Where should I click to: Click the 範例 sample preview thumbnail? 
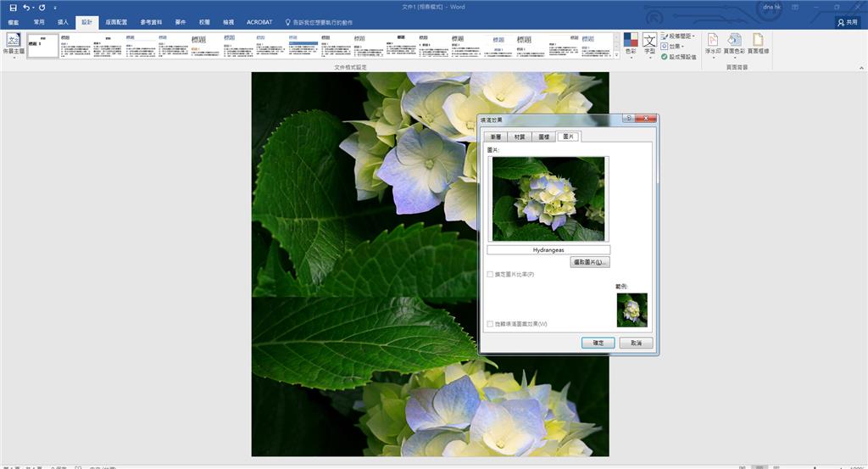[632, 310]
